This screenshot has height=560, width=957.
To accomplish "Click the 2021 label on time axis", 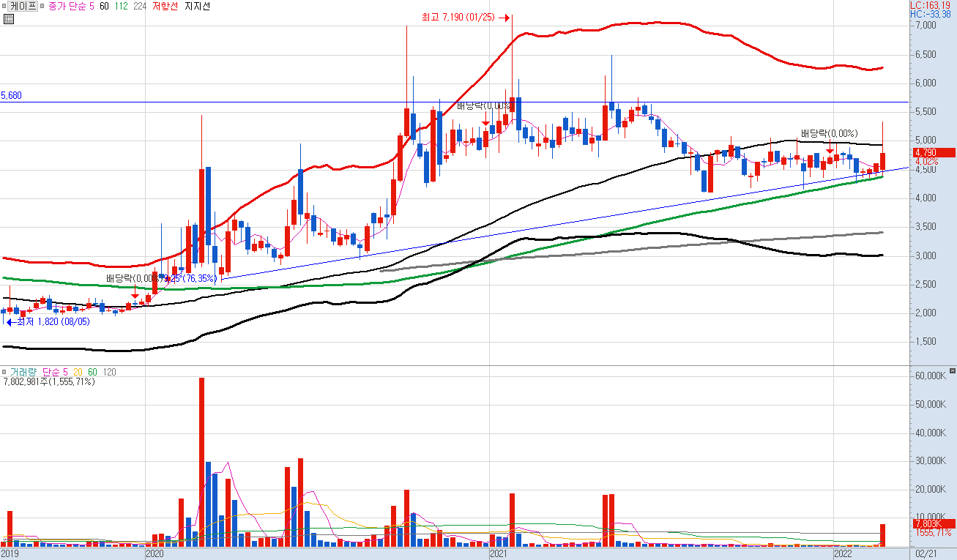I will [499, 555].
